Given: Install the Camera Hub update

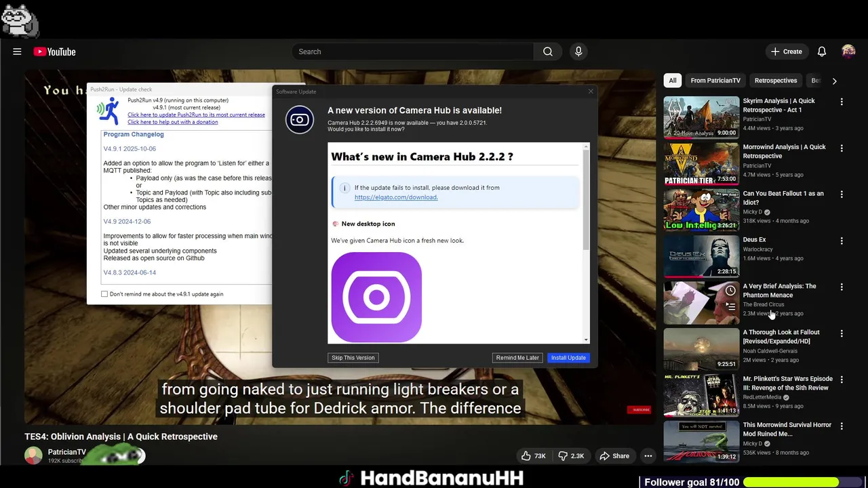Looking at the screenshot, I should 568,358.
